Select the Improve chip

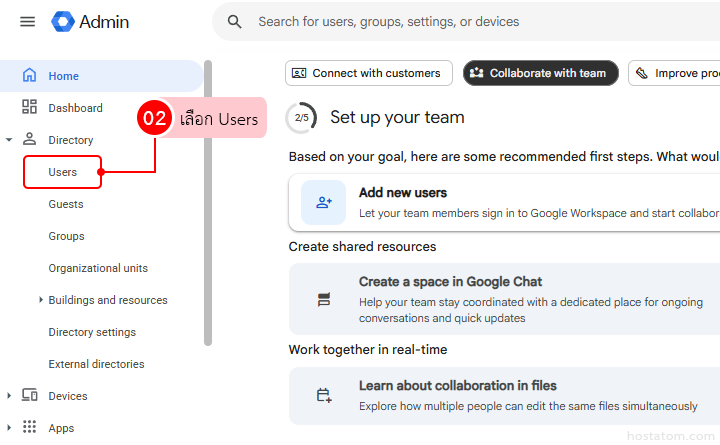[674, 73]
